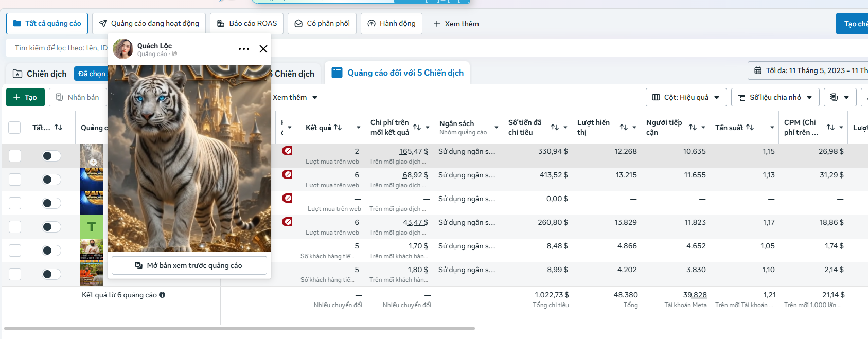Open Có phân phối view

[x=322, y=24]
